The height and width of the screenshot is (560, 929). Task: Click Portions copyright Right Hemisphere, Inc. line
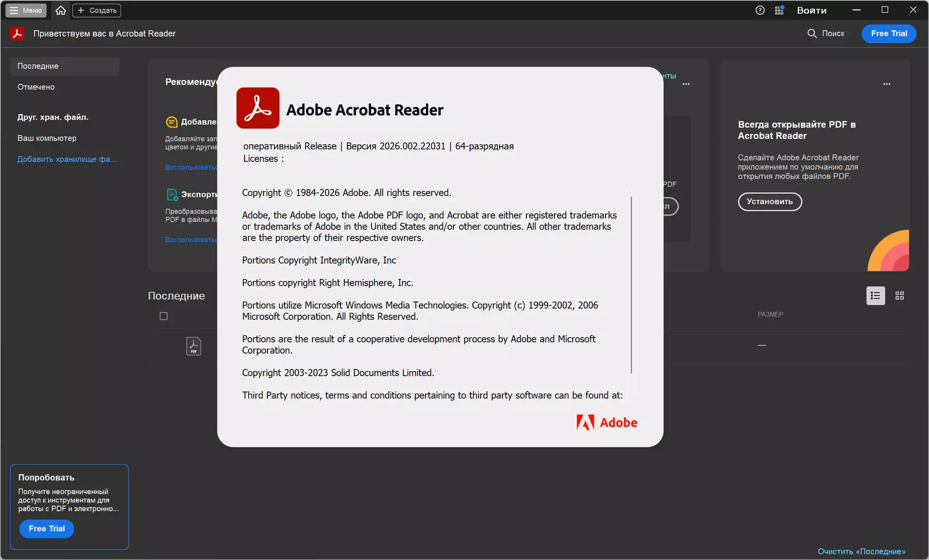pyautogui.click(x=328, y=283)
